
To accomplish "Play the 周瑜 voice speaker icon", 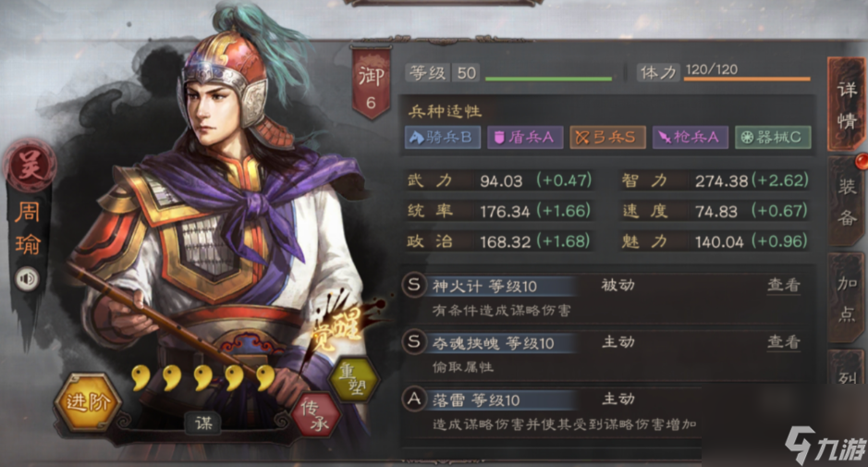I will [27, 278].
